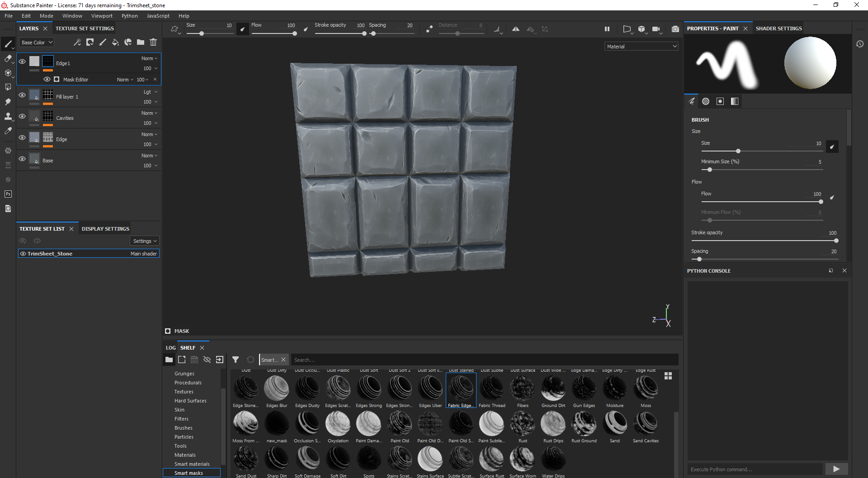The image size is (868, 478).
Task: Select the Eraser tool
Action: (x=8, y=58)
